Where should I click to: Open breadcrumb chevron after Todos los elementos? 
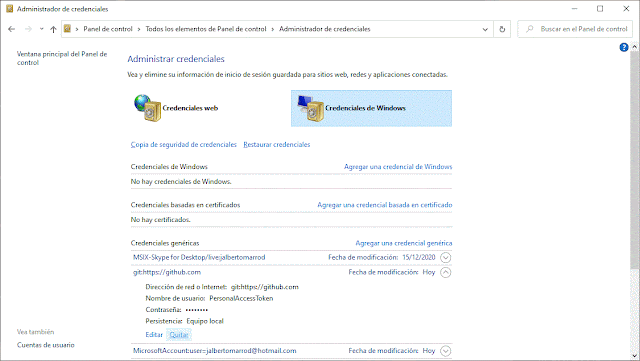pos(273,29)
